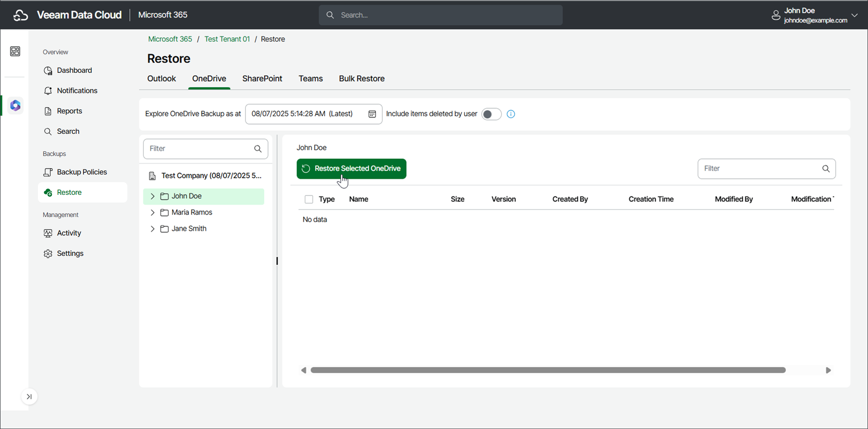This screenshot has height=429, width=868.
Task: Click the Creation Time column header
Action: (x=651, y=199)
